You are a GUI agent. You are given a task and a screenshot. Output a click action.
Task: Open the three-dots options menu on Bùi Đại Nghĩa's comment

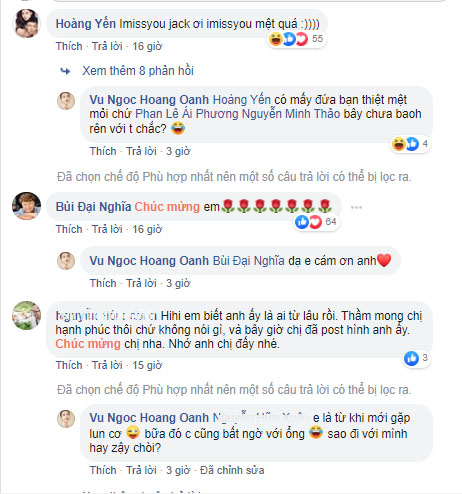point(356,207)
